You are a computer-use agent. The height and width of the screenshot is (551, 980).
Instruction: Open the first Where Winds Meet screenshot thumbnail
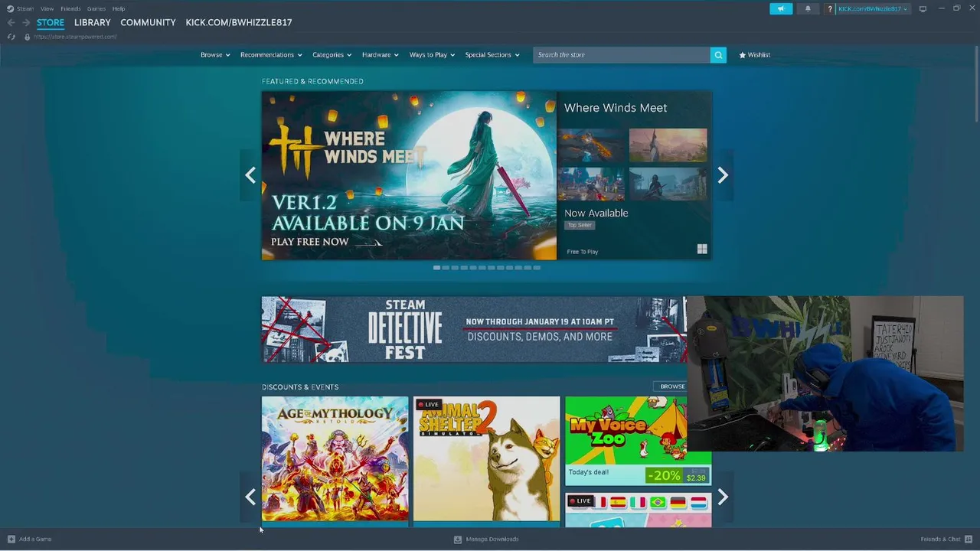[x=591, y=145]
